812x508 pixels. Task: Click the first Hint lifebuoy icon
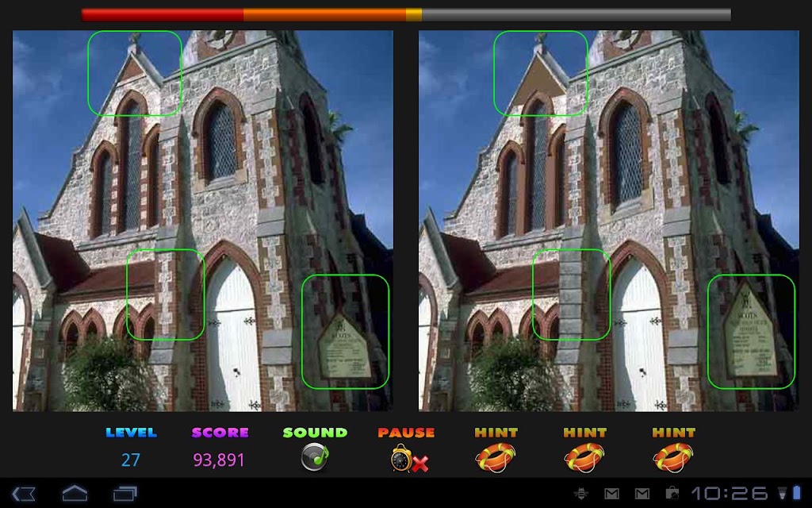point(496,457)
